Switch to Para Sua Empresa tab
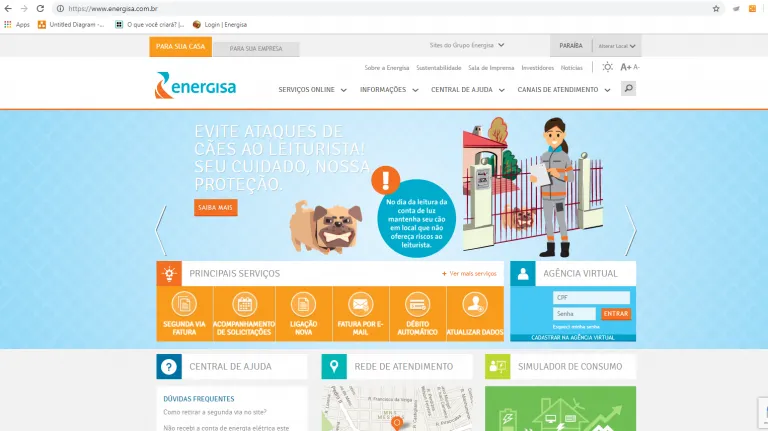Screen dimensions: 768x431 click(x=256, y=48)
